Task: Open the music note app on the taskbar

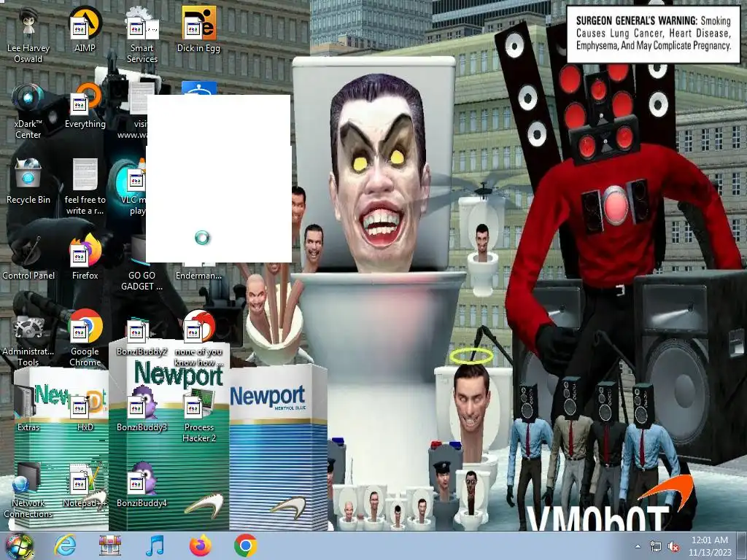Action: pos(155,545)
